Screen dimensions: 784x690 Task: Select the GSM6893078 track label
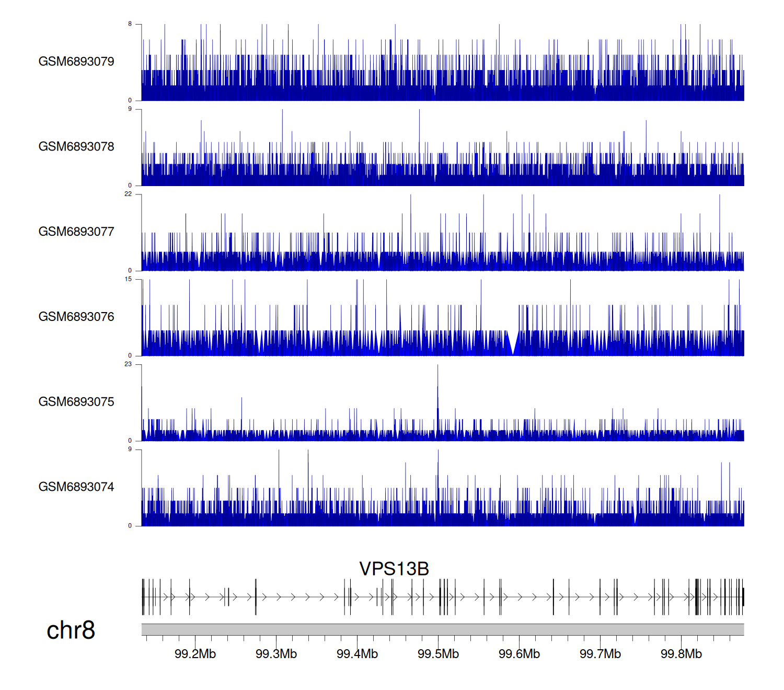click(76, 147)
